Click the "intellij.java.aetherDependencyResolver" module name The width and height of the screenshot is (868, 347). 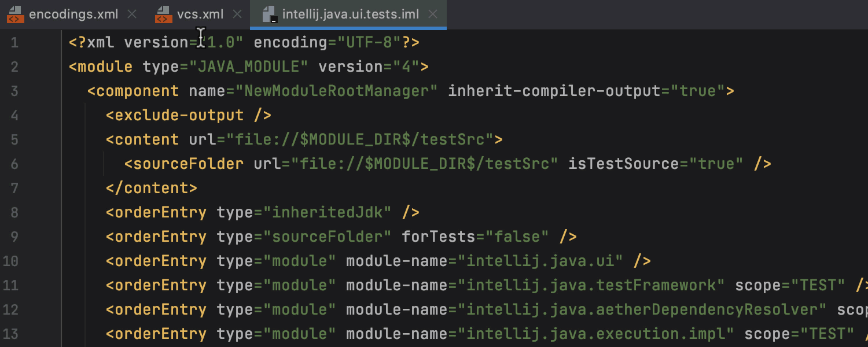(x=642, y=310)
